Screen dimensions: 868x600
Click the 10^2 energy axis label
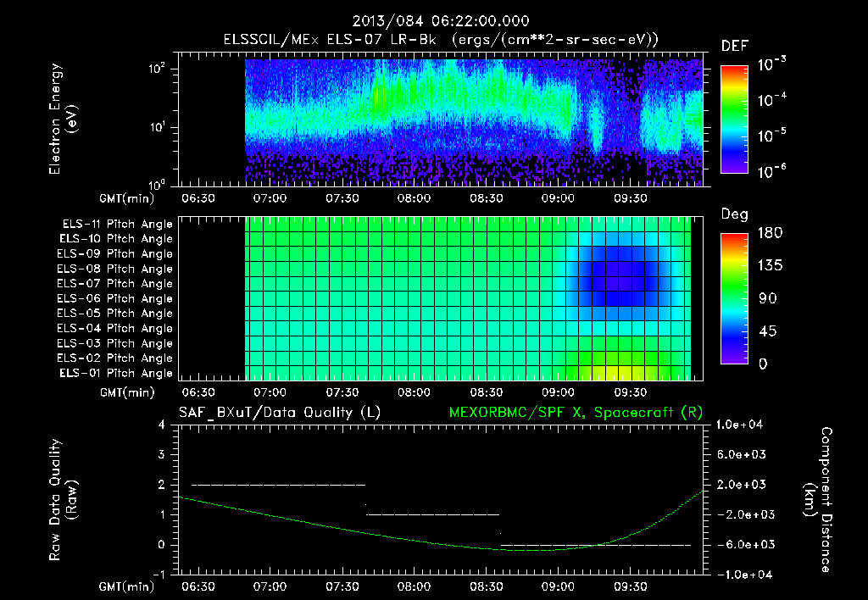(x=157, y=69)
